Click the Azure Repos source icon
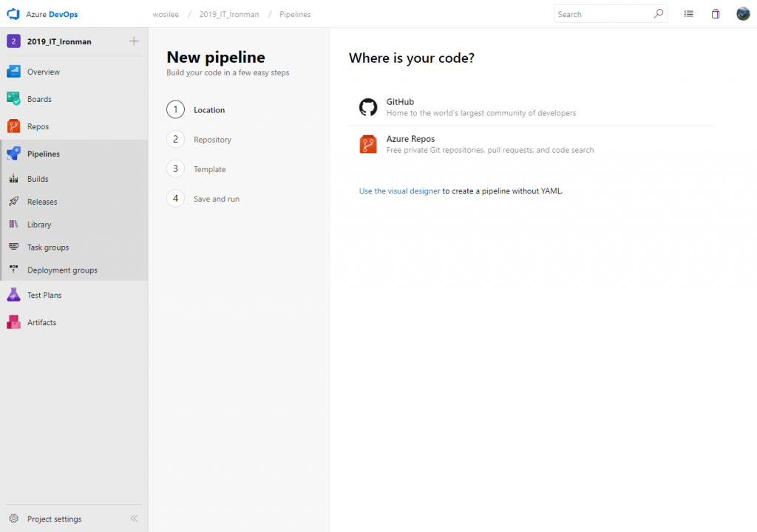The image size is (757, 532). [368, 144]
